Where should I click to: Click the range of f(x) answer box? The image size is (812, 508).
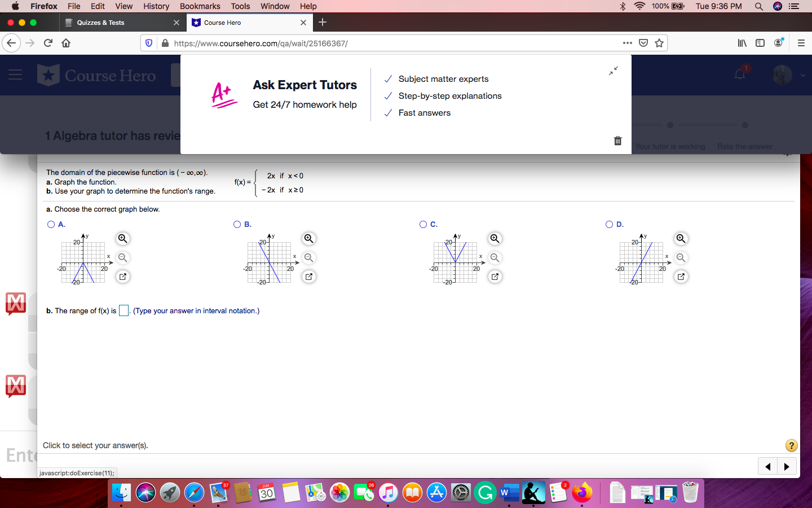124,310
